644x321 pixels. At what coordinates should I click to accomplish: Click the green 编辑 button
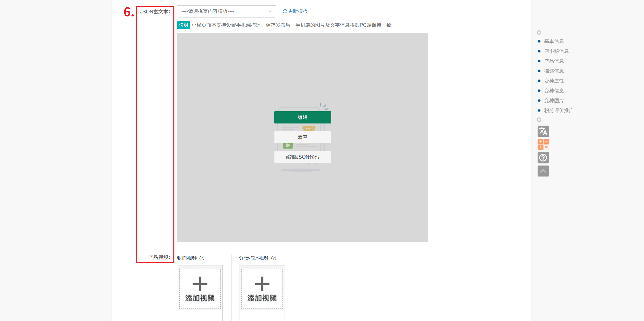(x=302, y=117)
